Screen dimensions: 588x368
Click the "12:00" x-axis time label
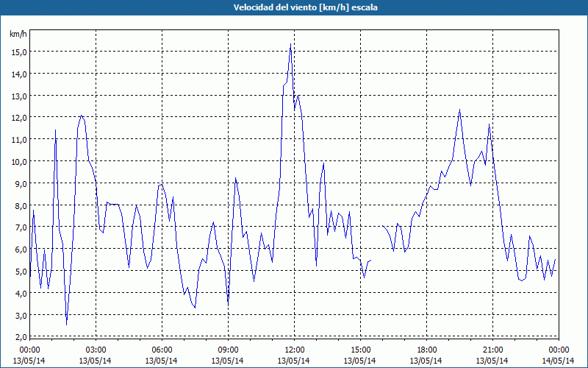click(x=294, y=350)
